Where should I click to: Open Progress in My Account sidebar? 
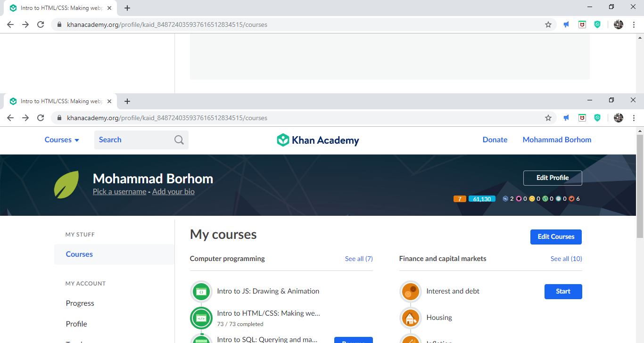click(x=80, y=303)
